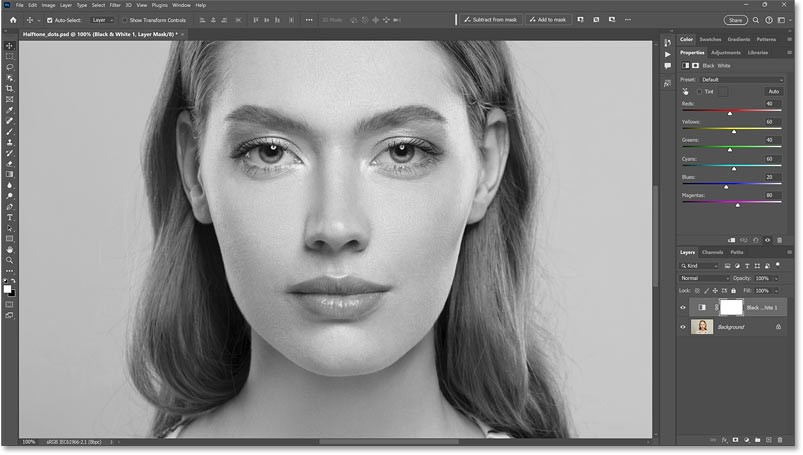Click the targeted adjustment hand icon

pyautogui.click(x=685, y=91)
